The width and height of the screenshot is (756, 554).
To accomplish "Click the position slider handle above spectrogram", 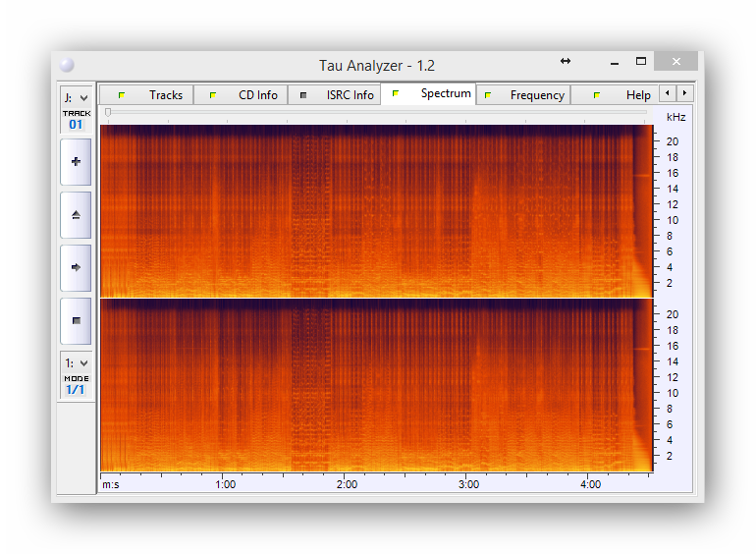I will point(108,112).
